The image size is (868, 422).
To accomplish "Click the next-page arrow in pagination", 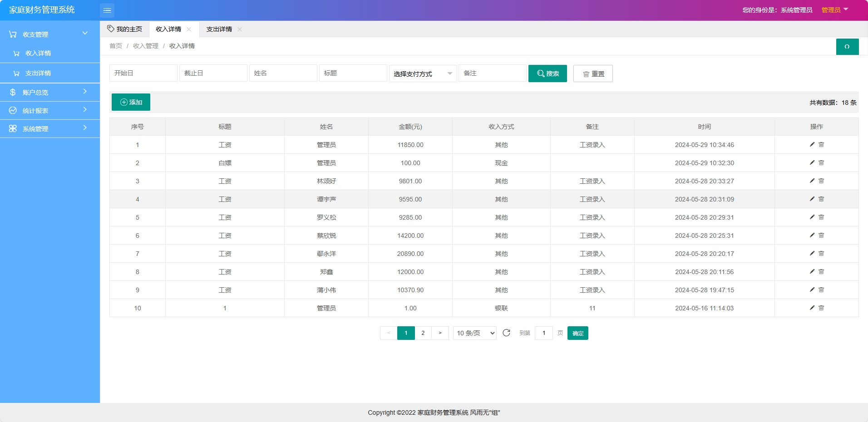I will coord(440,333).
